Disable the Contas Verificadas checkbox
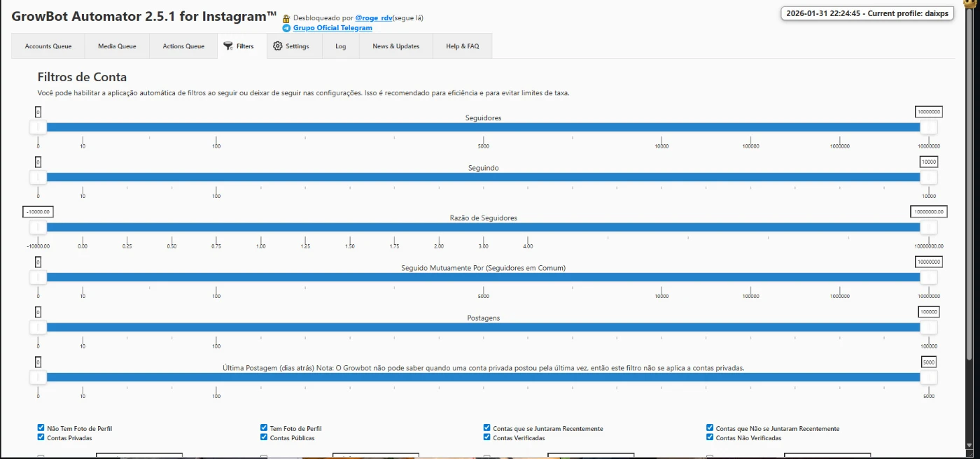 [x=486, y=437]
